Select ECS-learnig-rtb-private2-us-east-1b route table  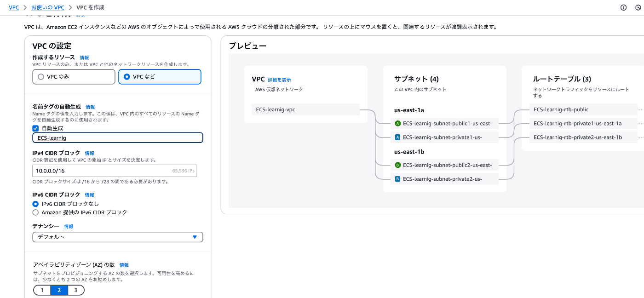pyautogui.click(x=583, y=137)
